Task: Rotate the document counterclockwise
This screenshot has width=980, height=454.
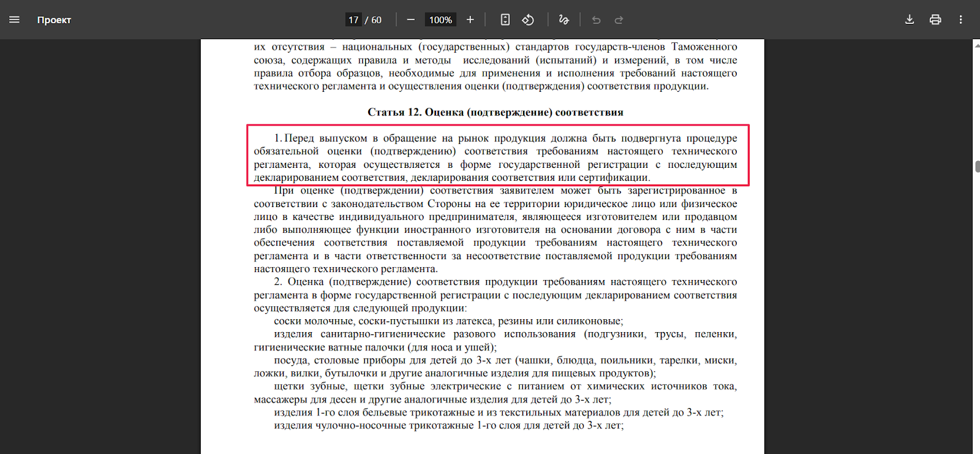Action: click(528, 20)
